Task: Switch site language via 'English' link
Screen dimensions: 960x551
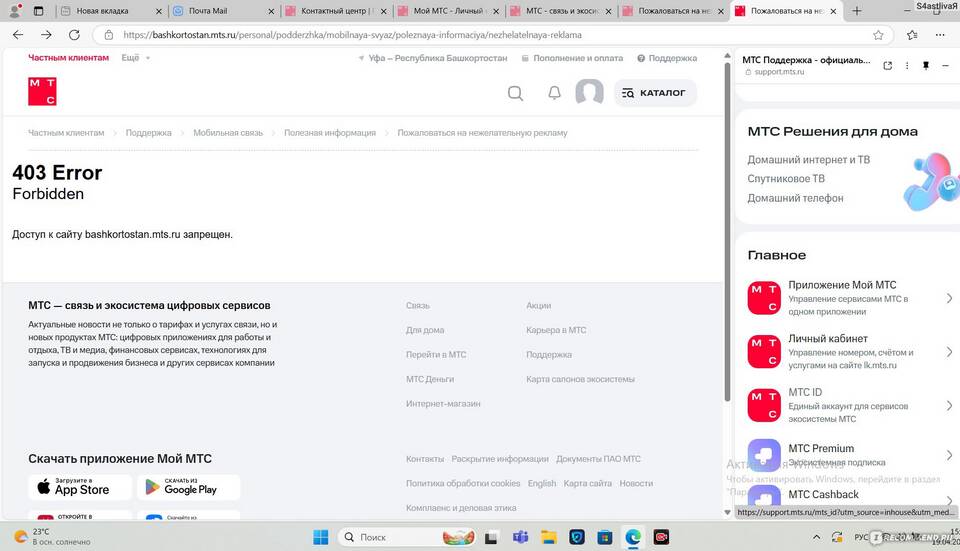Action: pos(542,484)
